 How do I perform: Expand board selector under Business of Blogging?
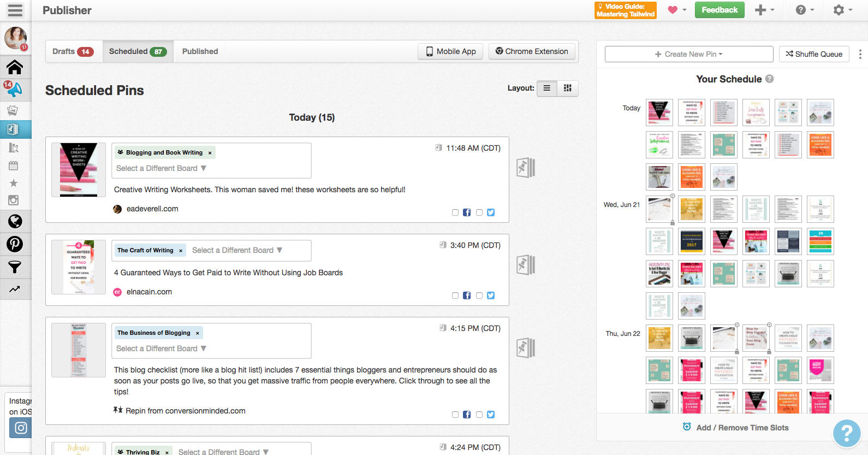tap(161, 348)
